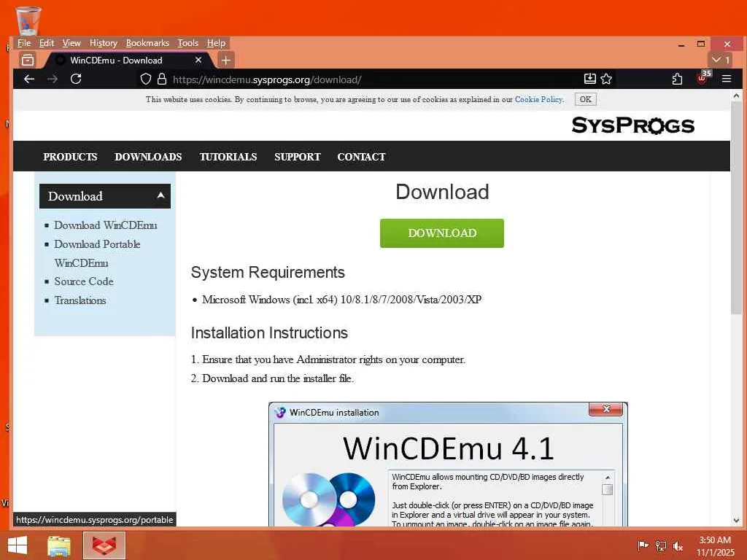Expand the list all tabs chevron
This screenshot has height=560, width=747.
(x=720, y=60)
